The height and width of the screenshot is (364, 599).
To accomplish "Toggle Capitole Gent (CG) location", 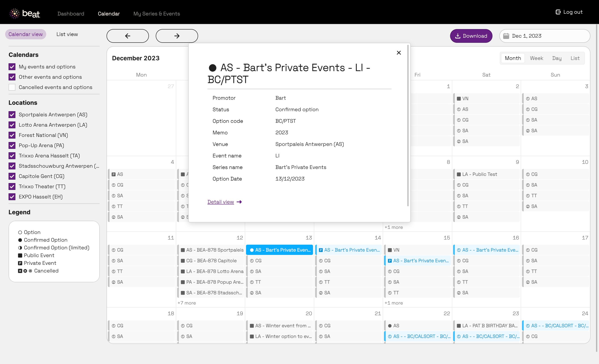I will [x=12, y=176].
